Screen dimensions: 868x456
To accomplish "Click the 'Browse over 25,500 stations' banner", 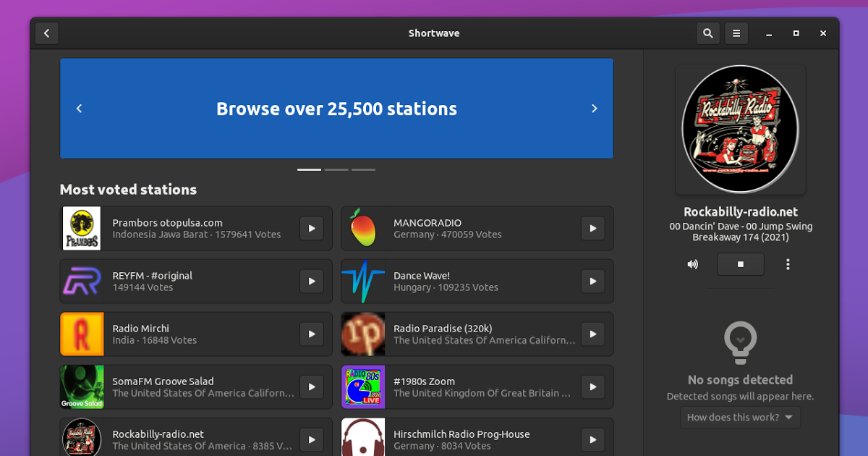I will 336,109.
